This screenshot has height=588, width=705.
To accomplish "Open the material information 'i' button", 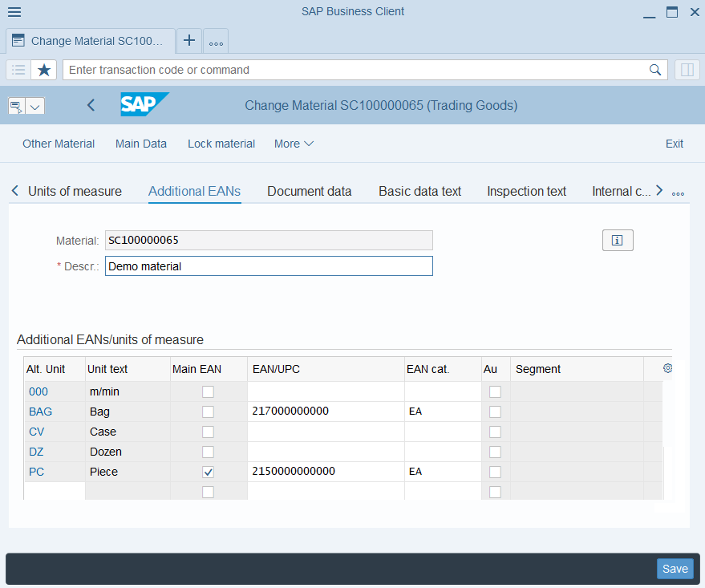I will click(x=618, y=240).
